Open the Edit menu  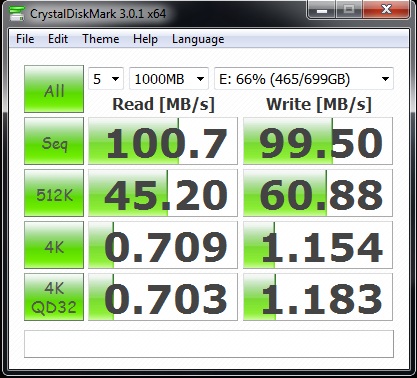tap(58, 39)
